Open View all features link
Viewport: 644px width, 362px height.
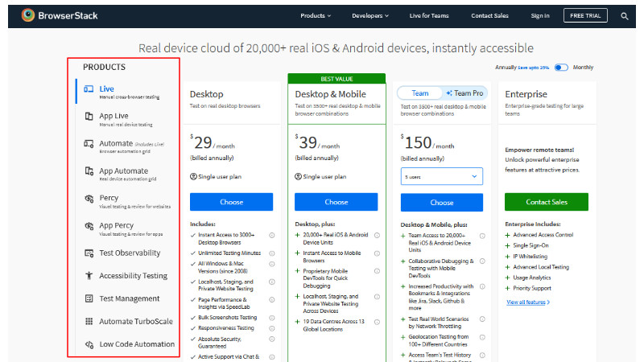[x=528, y=302]
